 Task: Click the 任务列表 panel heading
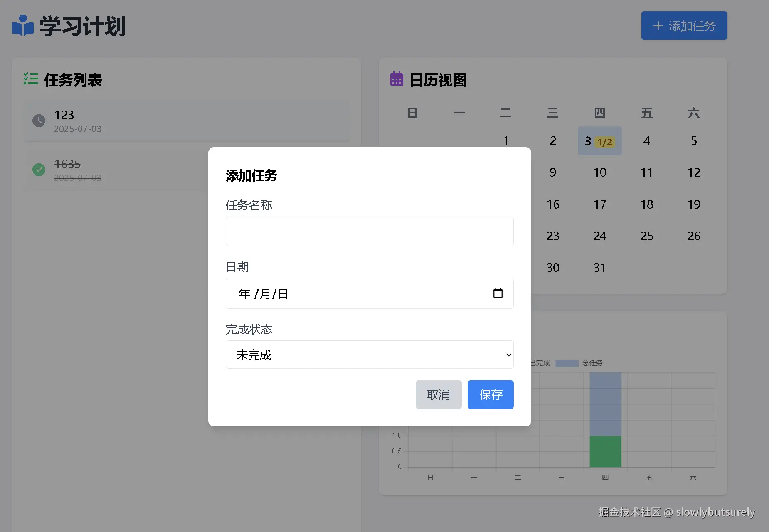[x=73, y=80]
